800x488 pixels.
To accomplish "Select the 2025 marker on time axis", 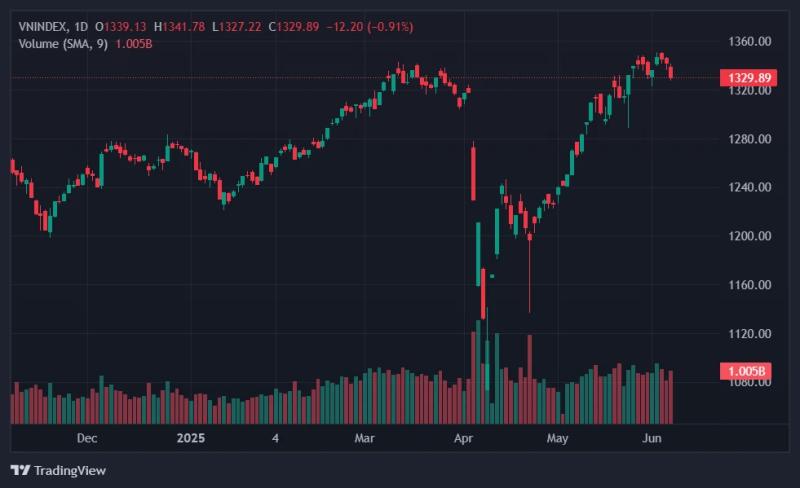I will (x=191, y=438).
